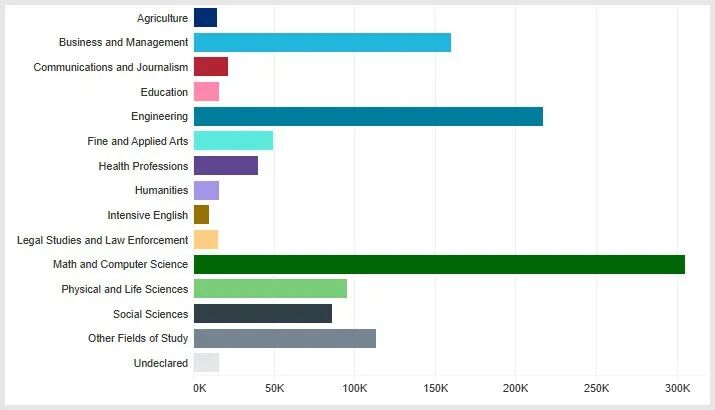The width and height of the screenshot is (715, 410).
Task: Select Legal Studies and Law Enforcement bar
Action: (x=206, y=239)
